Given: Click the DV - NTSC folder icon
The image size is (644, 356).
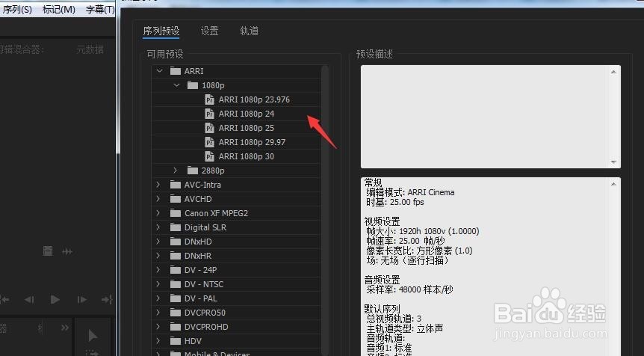Looking at the screenshot, I should click(176, 284).
